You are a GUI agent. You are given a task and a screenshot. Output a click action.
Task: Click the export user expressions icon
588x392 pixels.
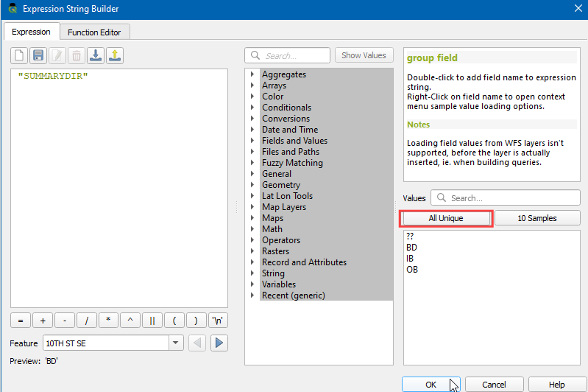pos(115,55)
